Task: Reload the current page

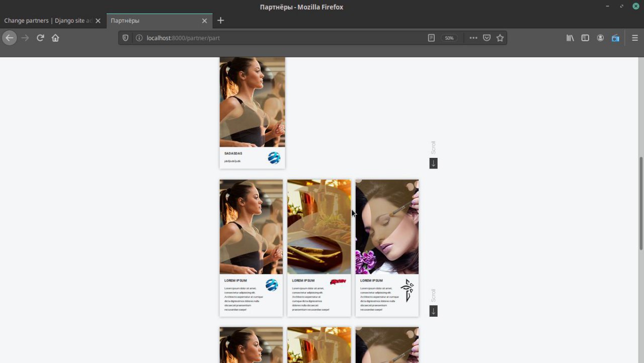Action: click(40, 38)
